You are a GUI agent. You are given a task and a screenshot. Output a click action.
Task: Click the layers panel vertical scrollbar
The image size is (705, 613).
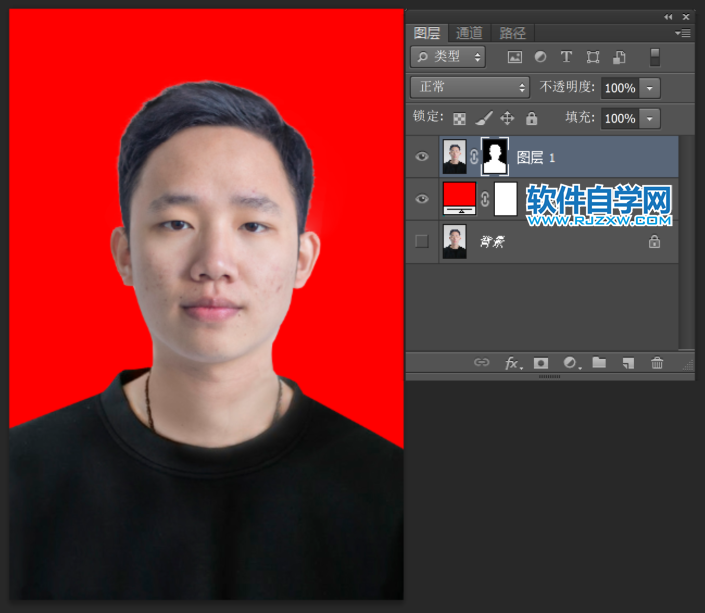click(687, 243)
